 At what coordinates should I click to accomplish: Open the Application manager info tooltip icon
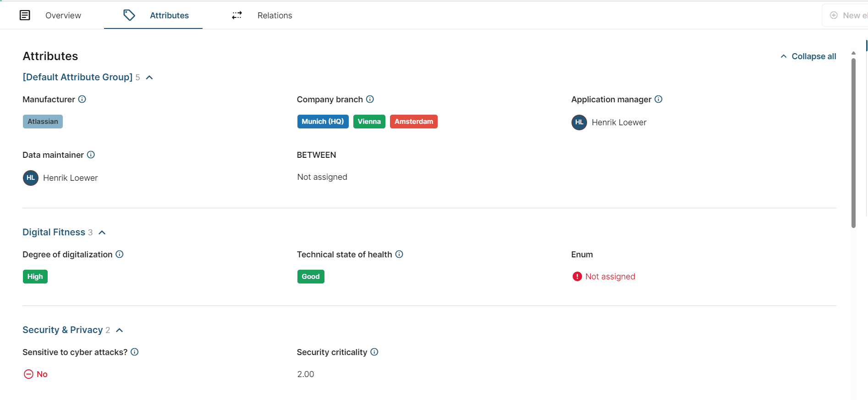pyautogui.click(x=658, y=99)
